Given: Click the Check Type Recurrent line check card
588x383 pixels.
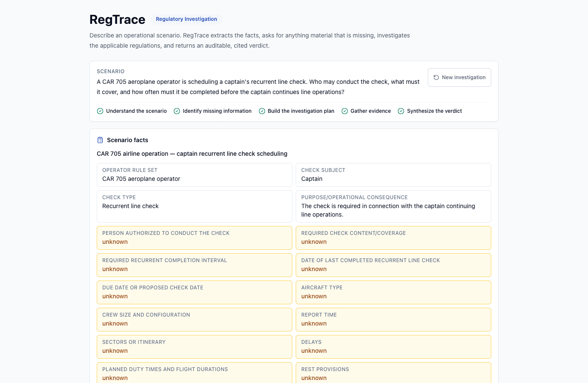Looking at the screenshot, I should coord(194,206).
